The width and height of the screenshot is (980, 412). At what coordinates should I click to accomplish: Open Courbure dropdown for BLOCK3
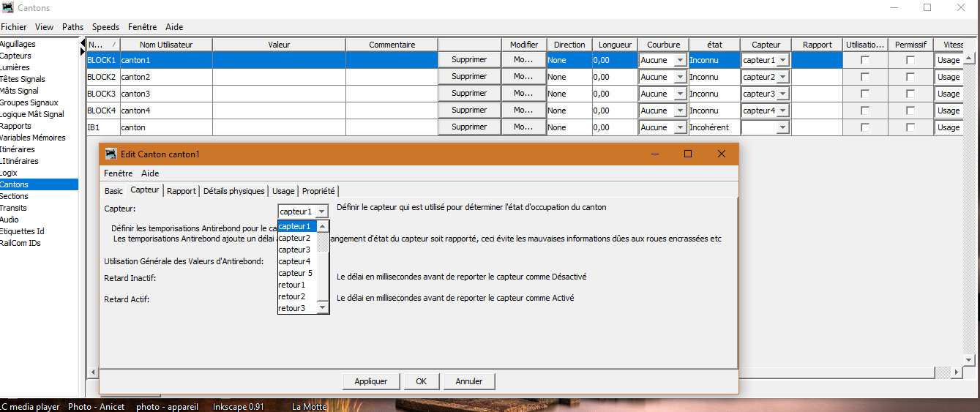click(x=680, y=94)
